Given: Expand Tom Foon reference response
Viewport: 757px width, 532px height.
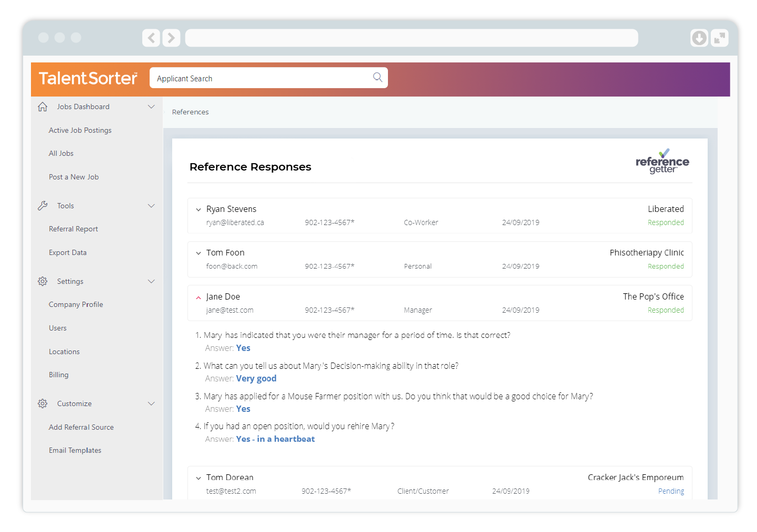Looking at the screenshot, I should [198, 253].
